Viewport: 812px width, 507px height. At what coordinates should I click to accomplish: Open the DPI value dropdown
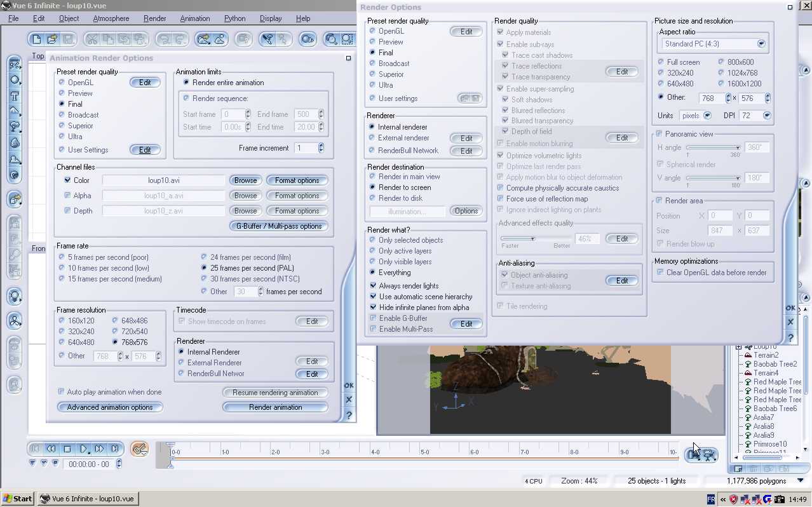766,116
